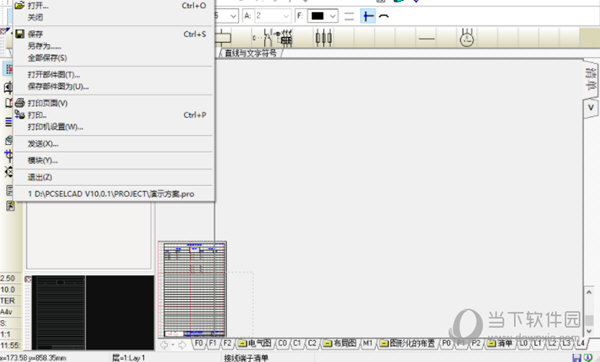The height and width of the screenshot is (362, 600).
Task: Click the printer icon beside 打印页面
Action: (x=20, y=103)
